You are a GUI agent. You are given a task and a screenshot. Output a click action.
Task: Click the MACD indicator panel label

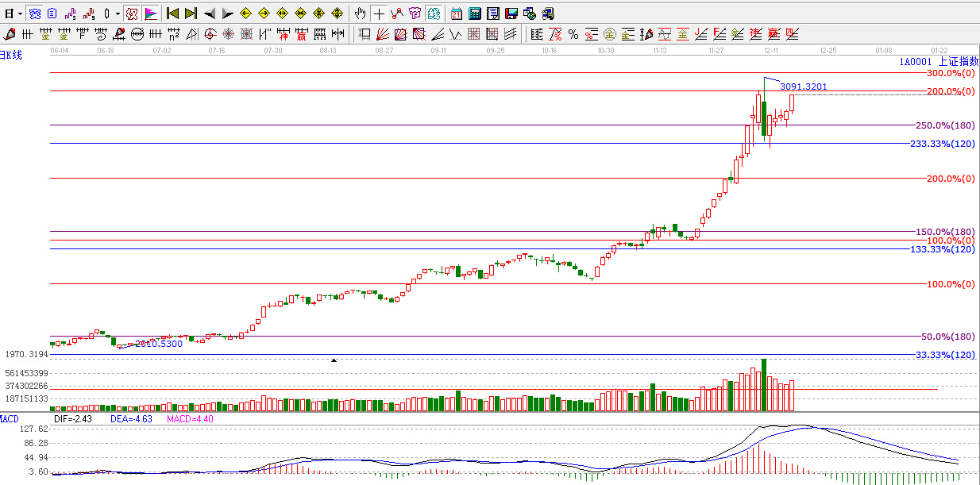pyautogui.click(x=10, y=418)
